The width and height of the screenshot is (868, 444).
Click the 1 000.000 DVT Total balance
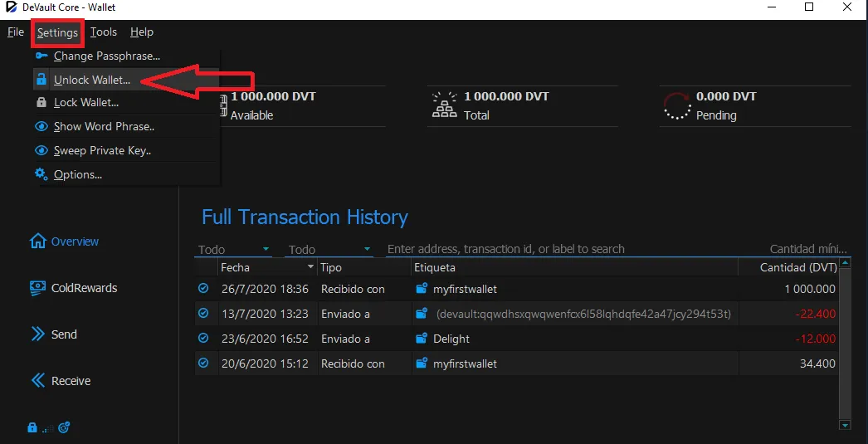click(506, 96)
